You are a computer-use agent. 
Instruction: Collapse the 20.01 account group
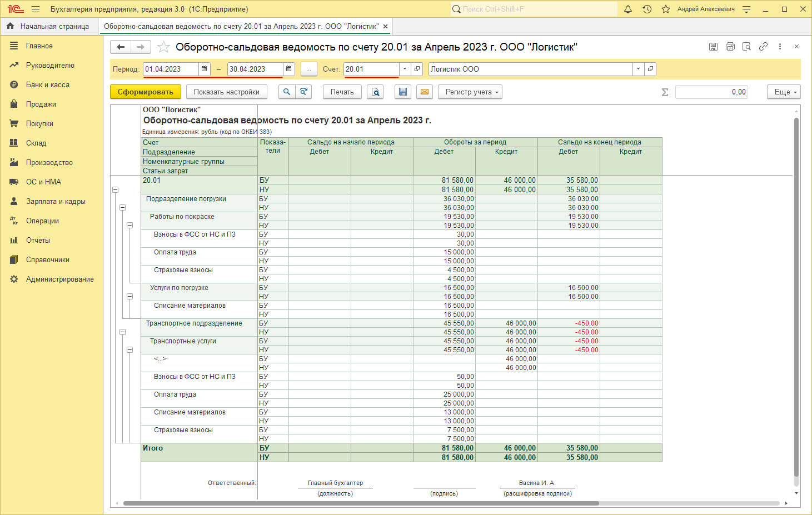(116, 190)
